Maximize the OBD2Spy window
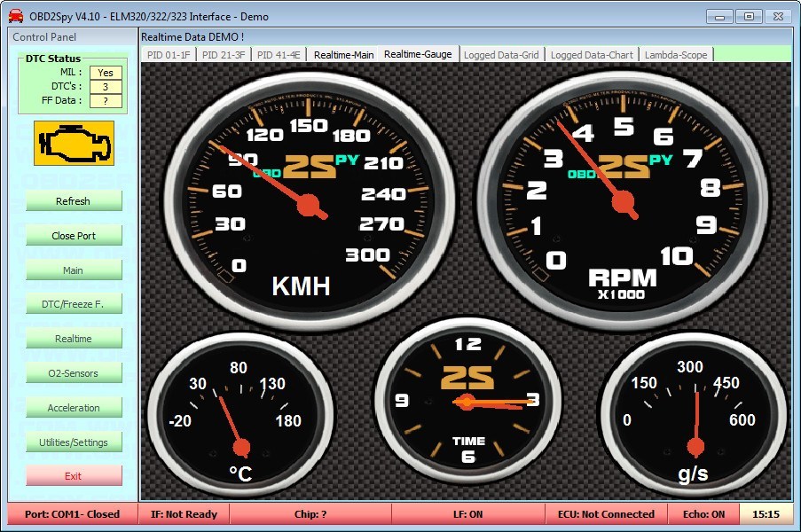The height and width of the screenshot is (532, 801). pyautogui.click(x=749, y=16)
